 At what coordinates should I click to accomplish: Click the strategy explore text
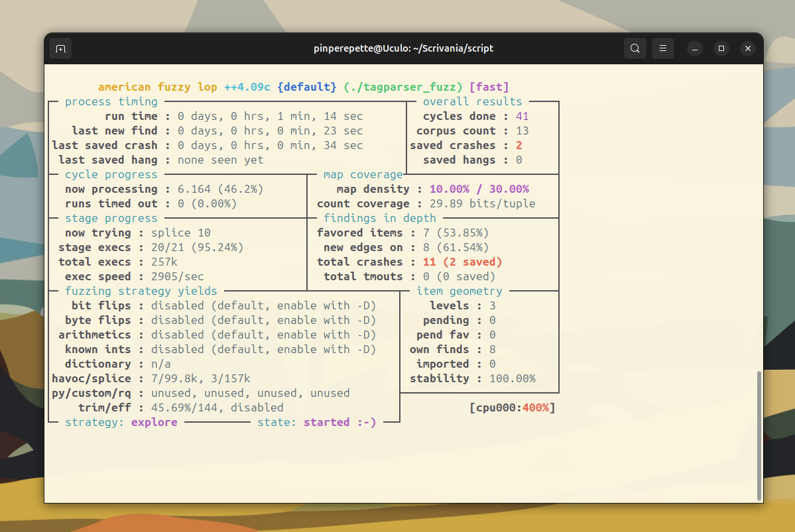pos(154,422)
